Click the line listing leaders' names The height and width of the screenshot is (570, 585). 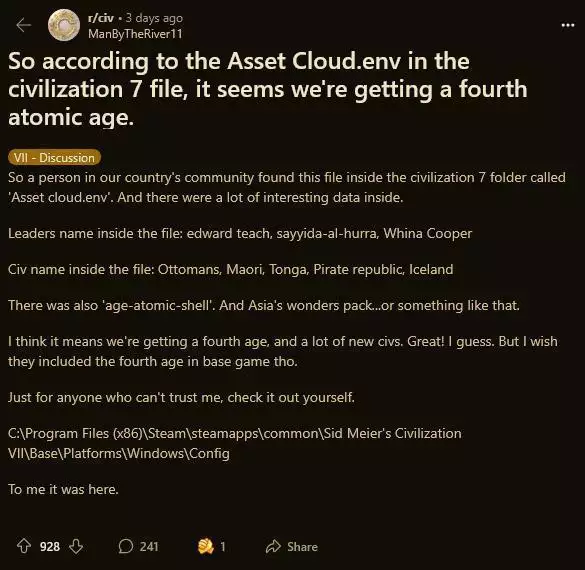tap(240, 234)
